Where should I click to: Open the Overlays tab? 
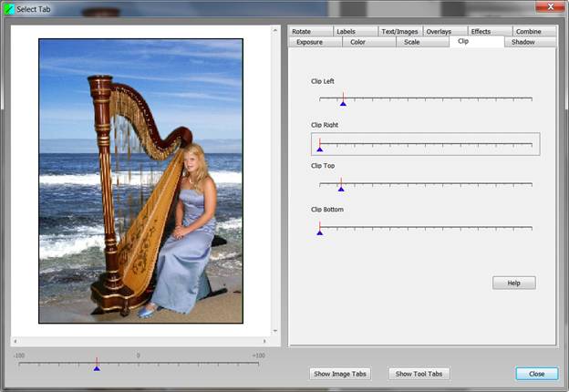coord(439,32)
